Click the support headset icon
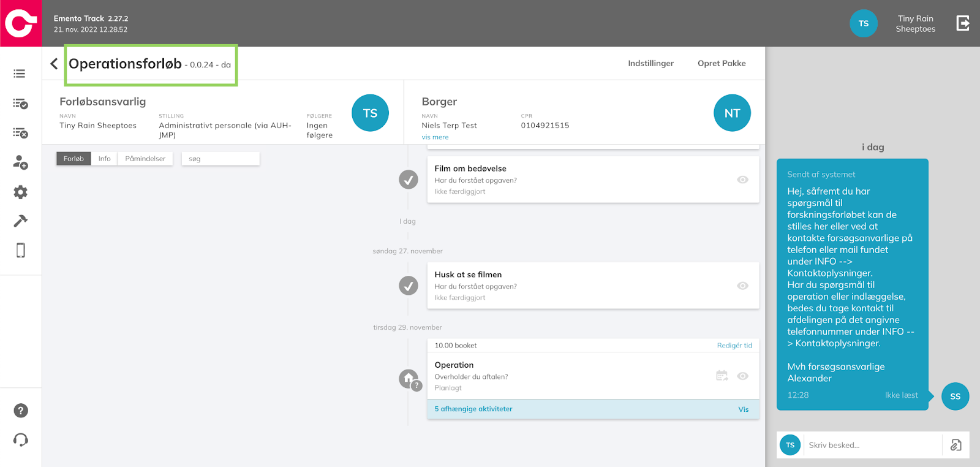This screenshot has width=980, height=467. click(21, 439)
